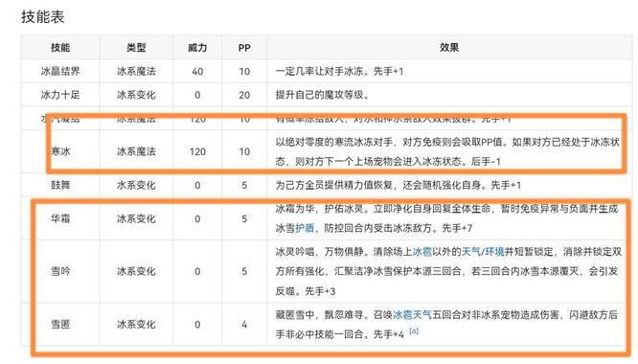Select the 威力 column header

tap(197, 48)
